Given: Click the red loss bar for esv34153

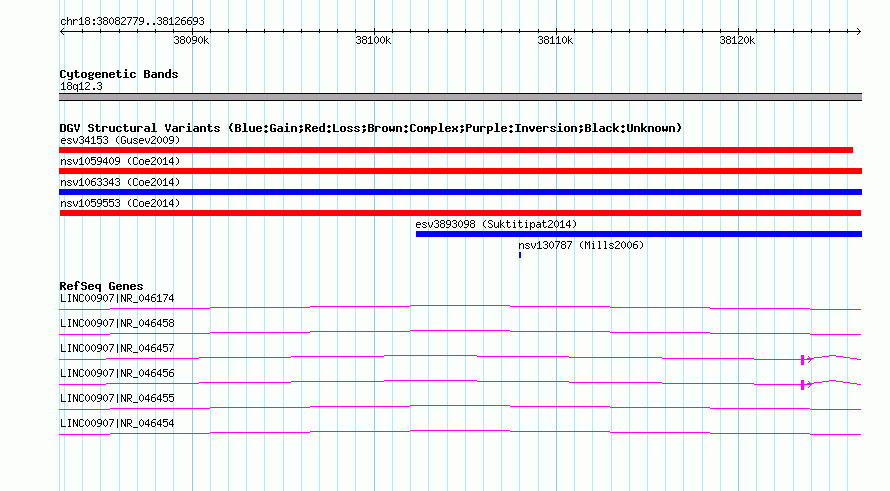Looking at the screenshot, I should click(x=456, y=150).
